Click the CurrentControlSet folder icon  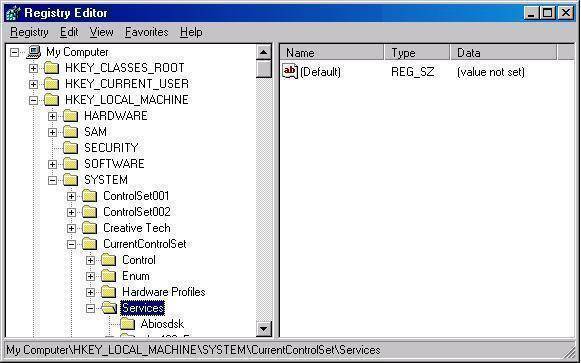(x=89, y=244)
